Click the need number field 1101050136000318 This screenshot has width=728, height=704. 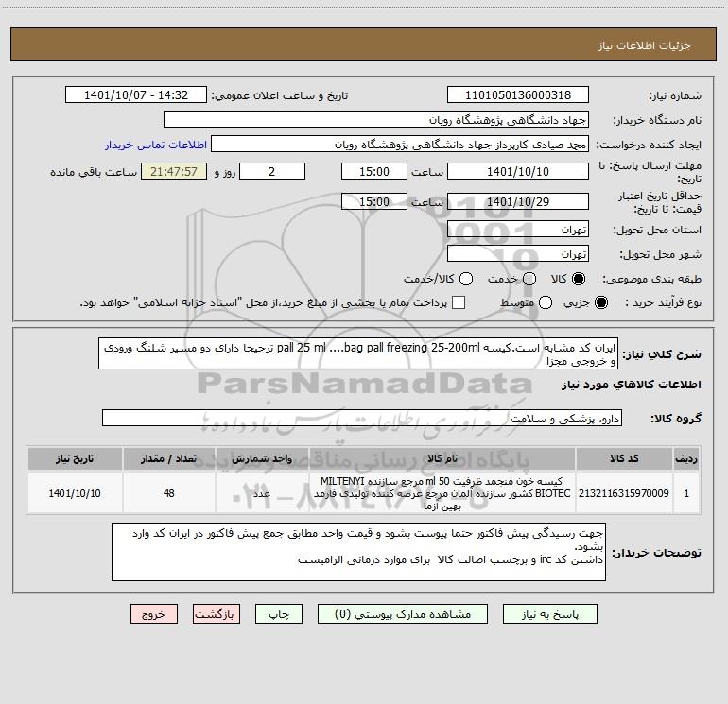[x=518, y=95]
